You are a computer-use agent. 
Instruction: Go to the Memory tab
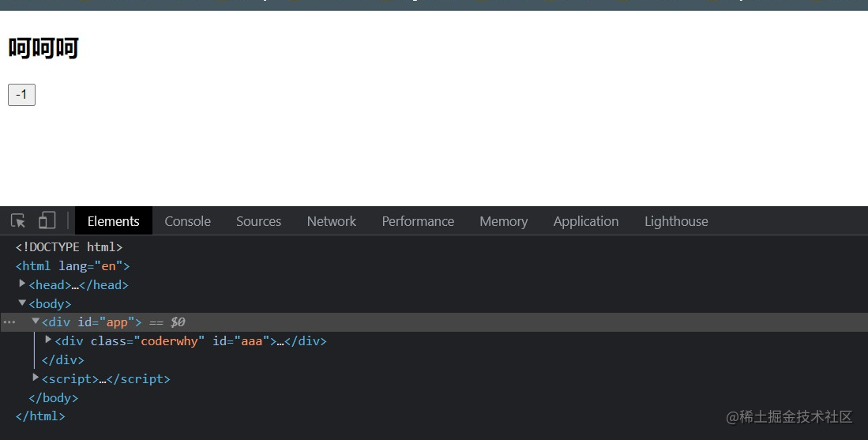pos(504,221)
